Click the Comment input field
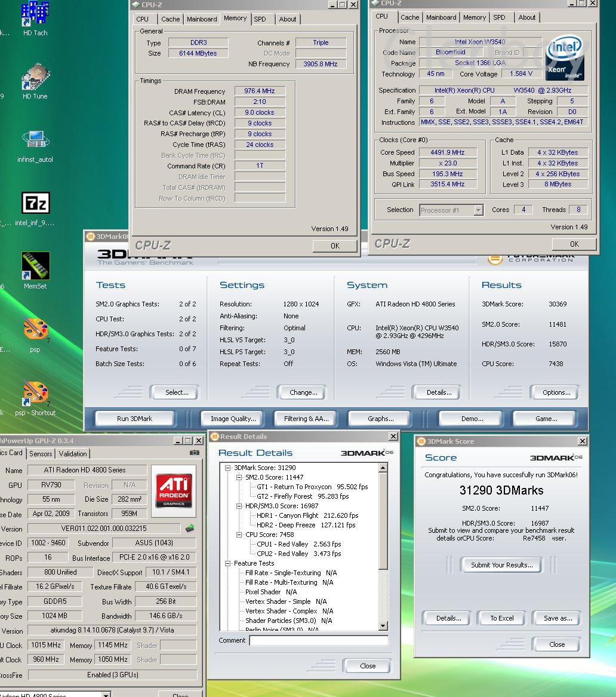616x697 pixels. point(318,640)
